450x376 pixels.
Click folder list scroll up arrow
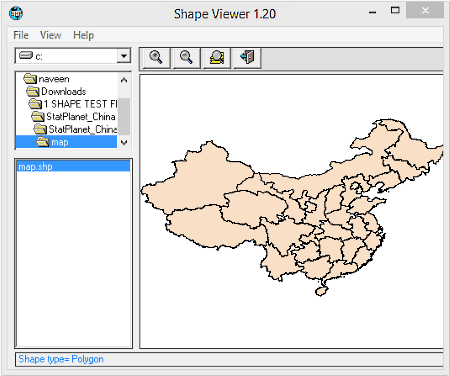pos(124,80)
